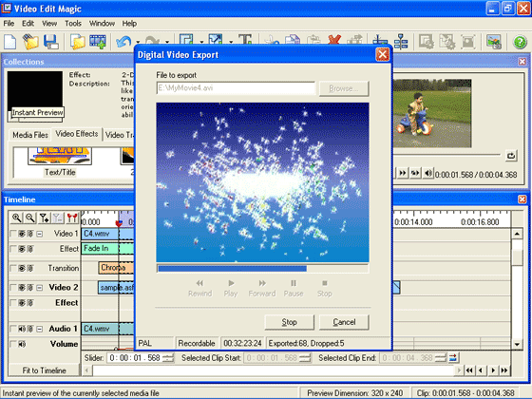Cancel the Digital Video Export
This screenshot has height=399, width=532.
pyautogui.click(x=344, y=322)
